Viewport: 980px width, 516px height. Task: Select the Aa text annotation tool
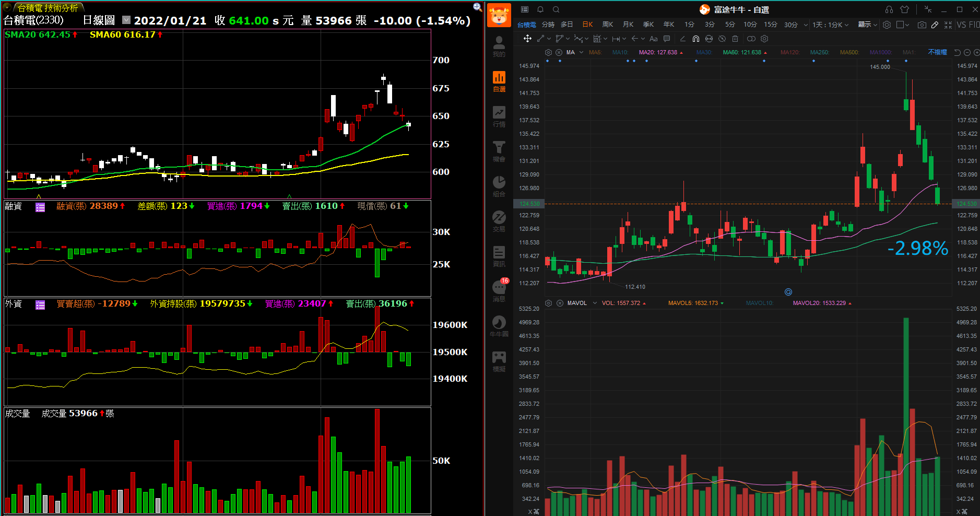point(653,39)
